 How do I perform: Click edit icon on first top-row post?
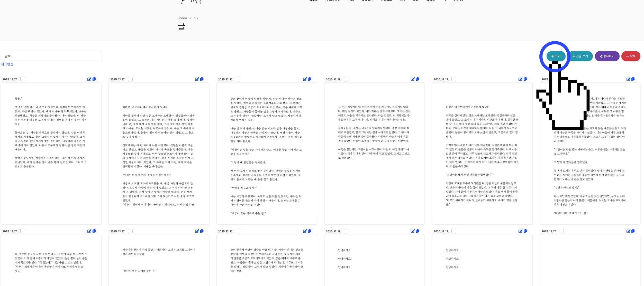click(89, 79)
